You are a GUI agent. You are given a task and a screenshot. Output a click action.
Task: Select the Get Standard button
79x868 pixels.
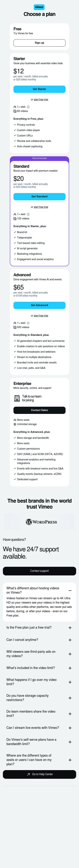tap(39, 196)
